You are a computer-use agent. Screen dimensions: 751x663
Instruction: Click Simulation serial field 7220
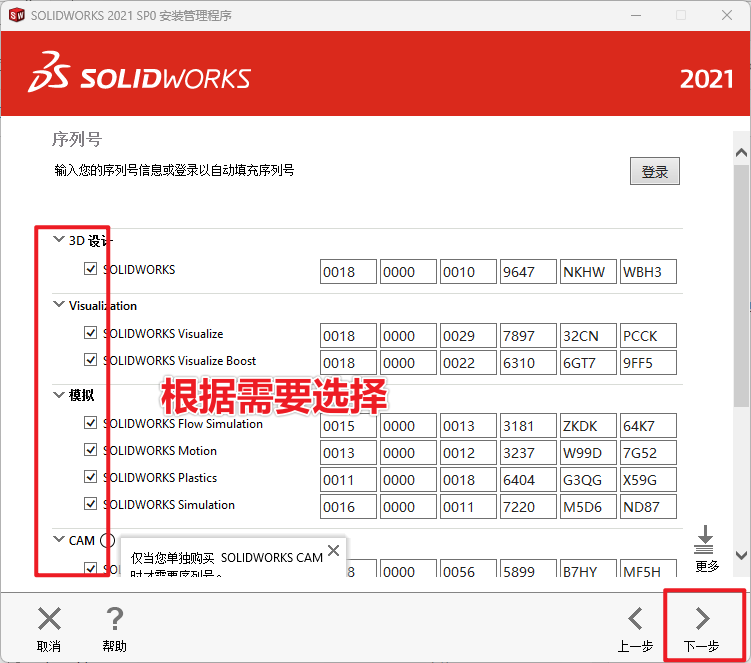point(528,507)
